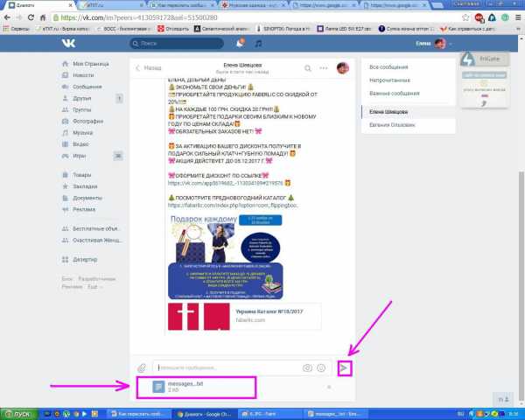Click the red extension icon in browser toolbar
525x420 pixels.
tap(479, 17)
